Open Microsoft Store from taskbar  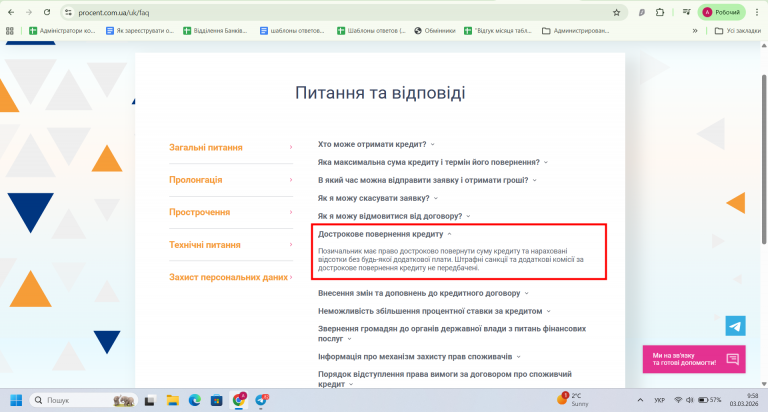coord(216,400)
